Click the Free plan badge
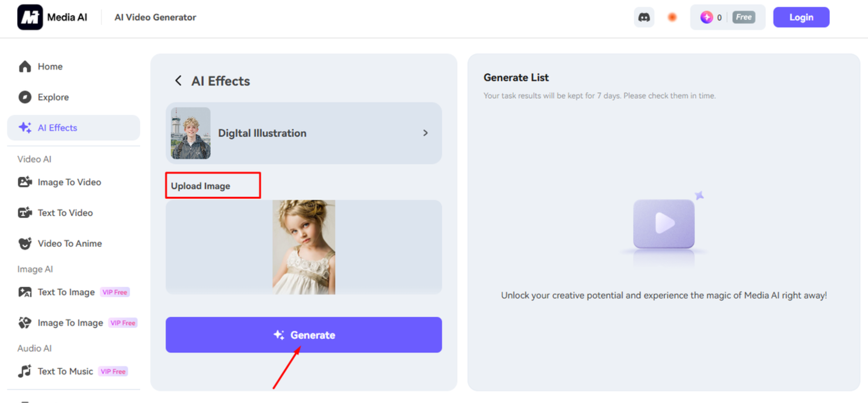 (x=743, y=17)
